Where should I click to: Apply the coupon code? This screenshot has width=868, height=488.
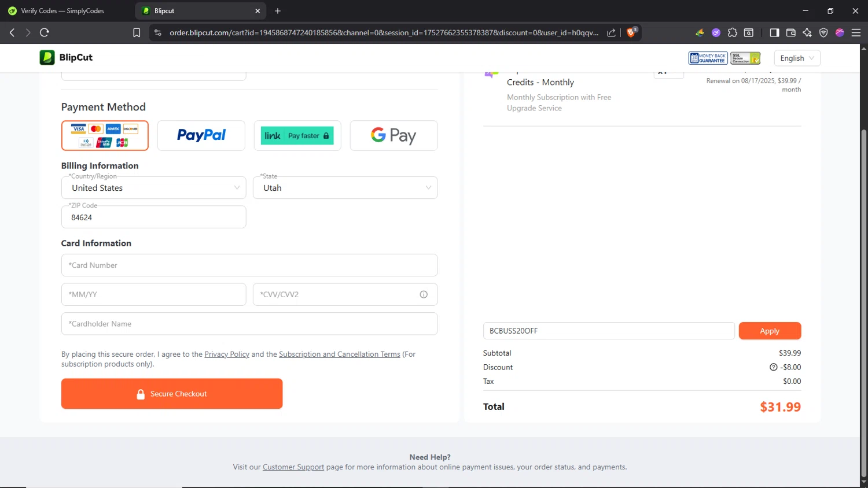(770, 331)
